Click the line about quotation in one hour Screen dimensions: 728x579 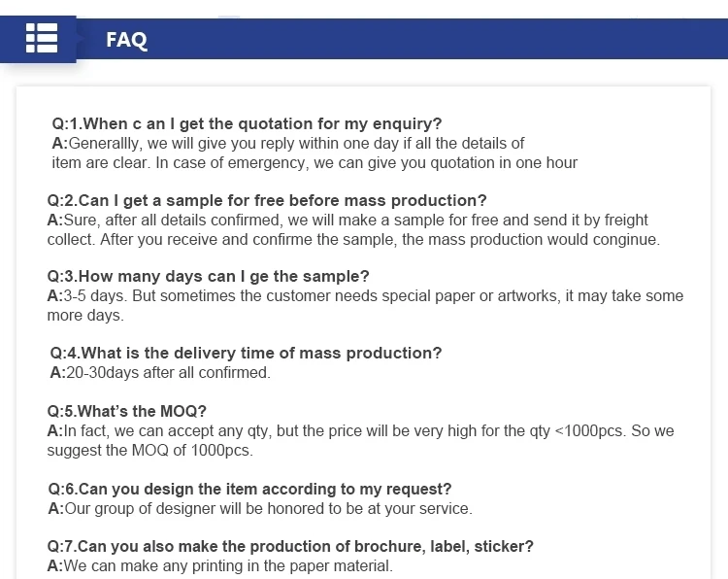[314, 162]
